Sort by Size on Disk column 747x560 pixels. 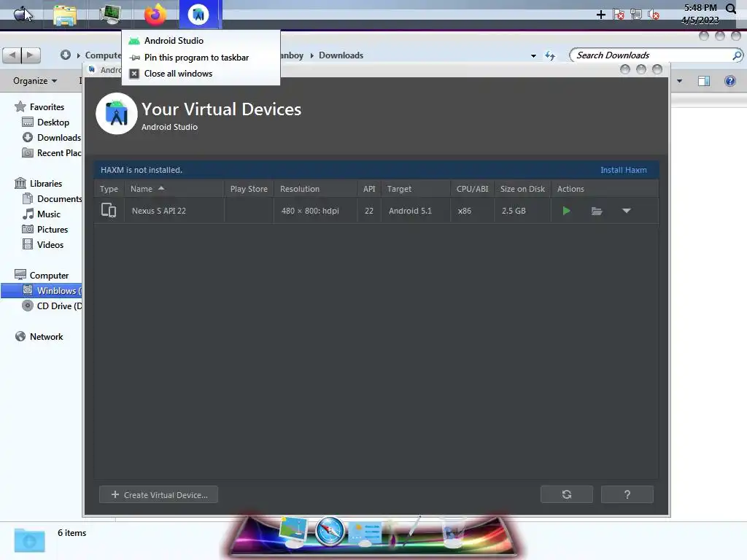[522, 189]
